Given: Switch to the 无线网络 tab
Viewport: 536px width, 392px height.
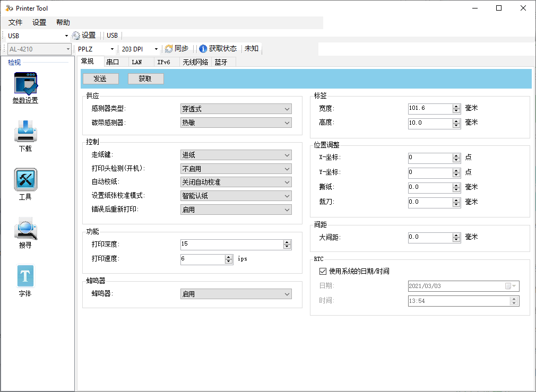Looking at the screenshot, I should click(x=195, y=62).
